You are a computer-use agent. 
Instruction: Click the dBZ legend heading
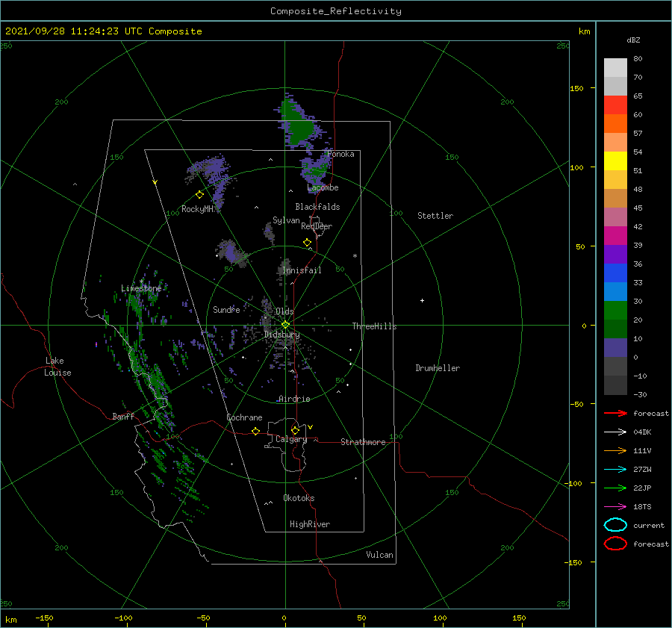[633, 40]
